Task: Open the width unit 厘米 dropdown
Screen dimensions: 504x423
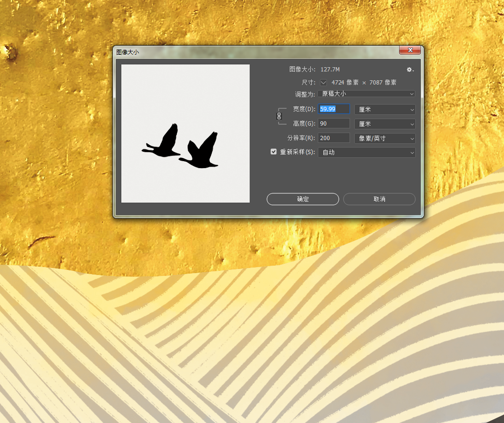Action: pyautogui.click(x=385, y=109)
